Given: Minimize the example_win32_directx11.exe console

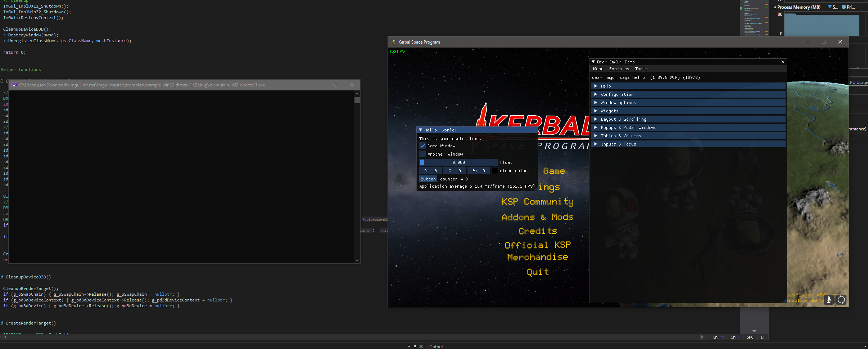Looking at the screenshot, I should pyautogui.click(x=319, y=85).
